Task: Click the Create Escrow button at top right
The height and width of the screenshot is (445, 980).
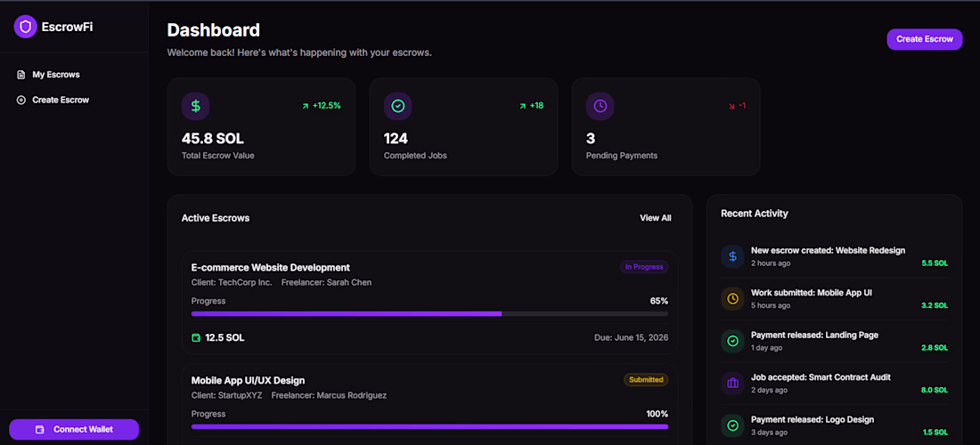Action: tap(925, 39)
